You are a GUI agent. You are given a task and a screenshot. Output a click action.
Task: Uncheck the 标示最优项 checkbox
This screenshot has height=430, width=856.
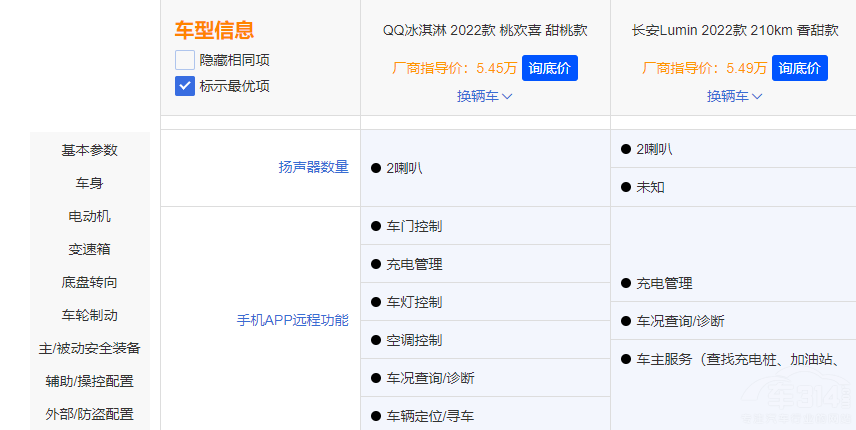pos(185,86)
